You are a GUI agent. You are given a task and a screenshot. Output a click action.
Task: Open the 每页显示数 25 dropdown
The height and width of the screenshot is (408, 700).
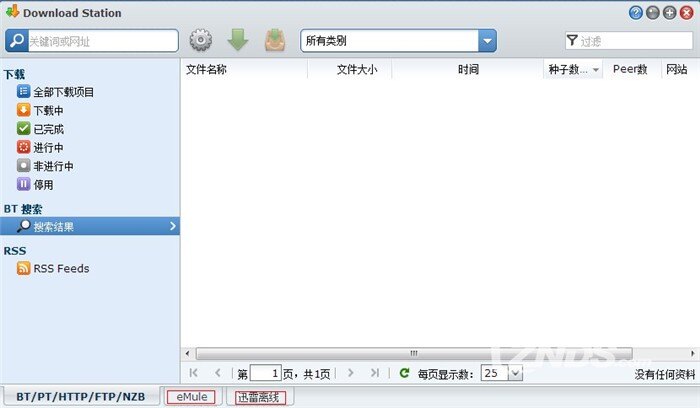point(515,373)
